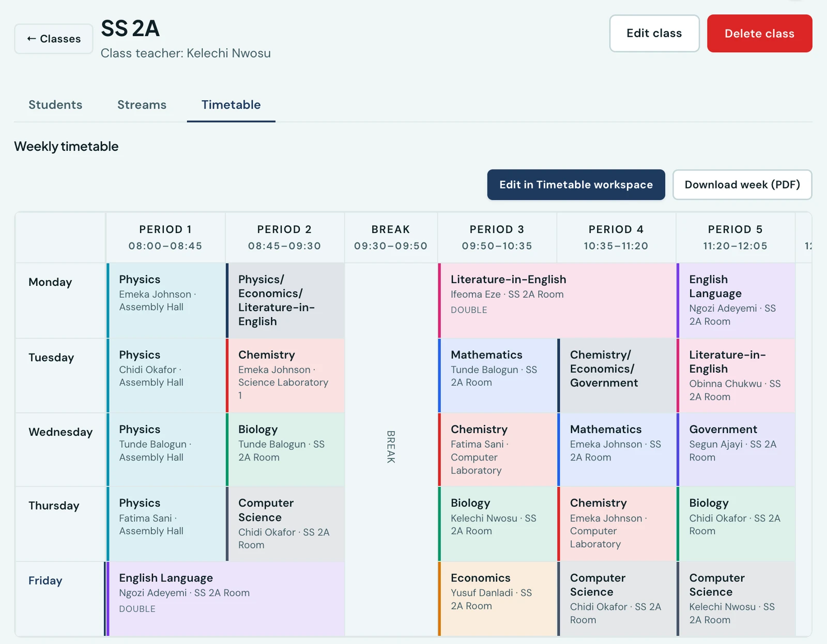Click the Weekly timetable heading
The image size is (827, 644).
point(66,146)
